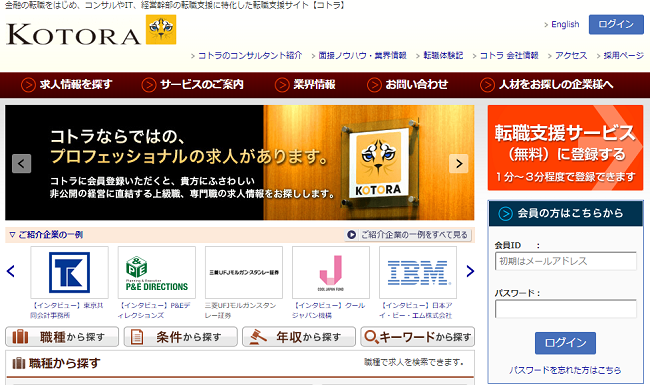Open アクセス link
The height and width of the screenshot is (385, 650).
[x=571, y=56]
